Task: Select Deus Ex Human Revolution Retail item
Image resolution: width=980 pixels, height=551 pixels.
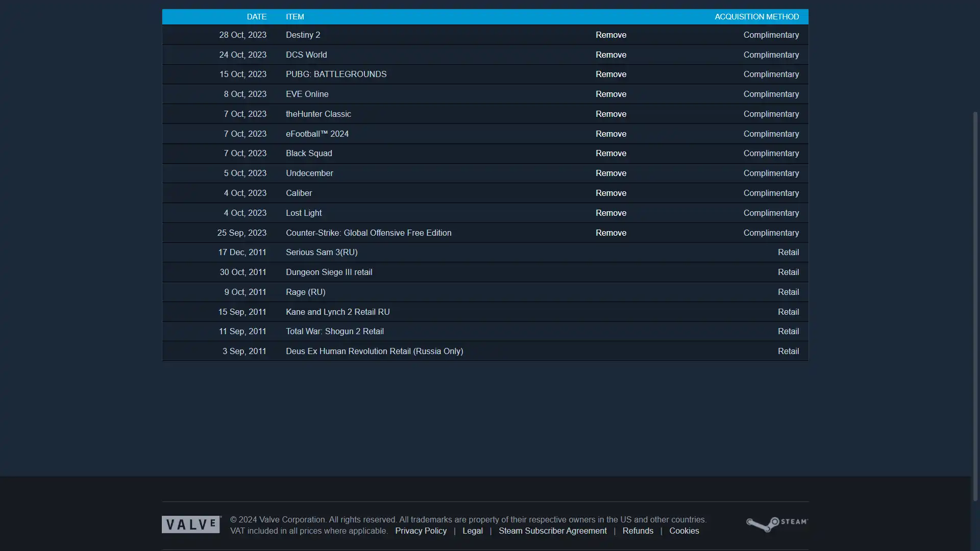Action: click(x=375, y=351)
